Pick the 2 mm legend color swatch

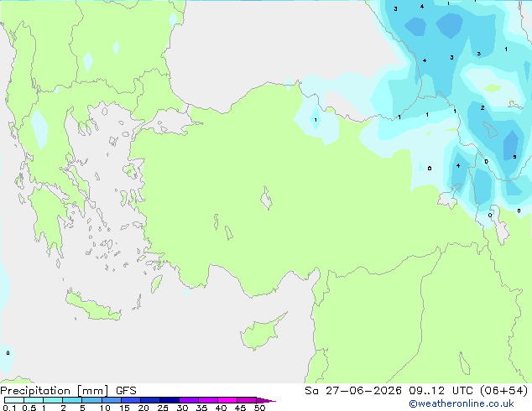pyautogui.click(x=72, y=400)
